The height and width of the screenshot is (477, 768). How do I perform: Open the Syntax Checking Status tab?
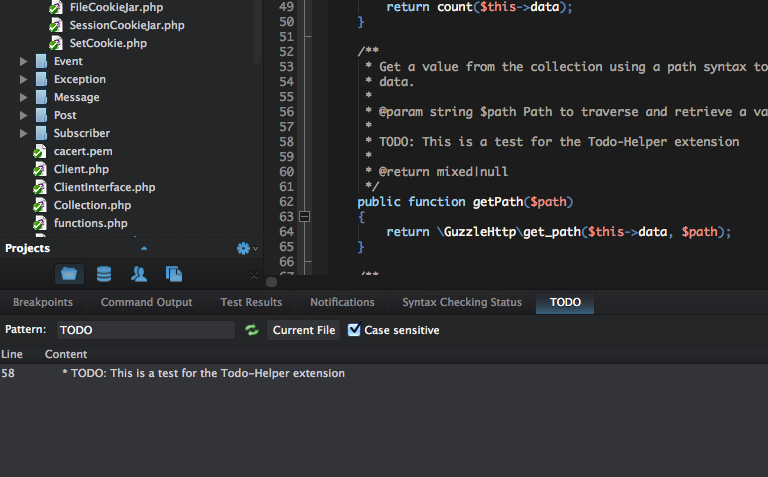[x=461, y=302]
